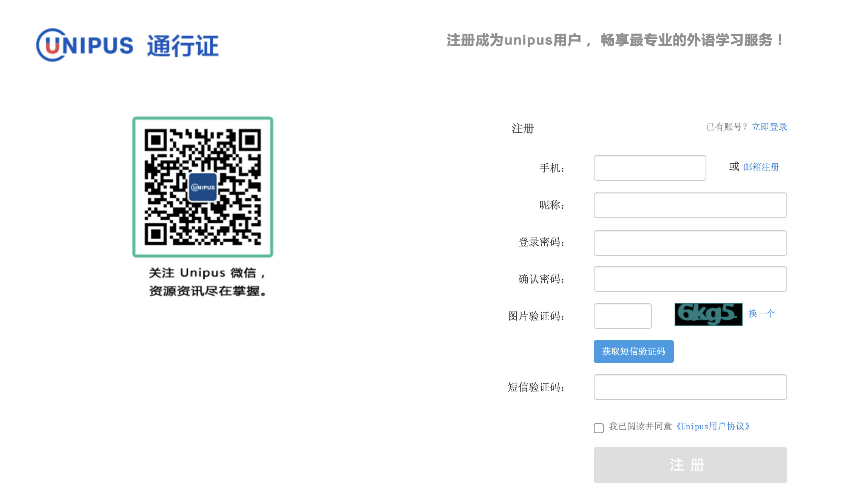This screenshot has width=868, height=499.
Task: Click the 登录密码 password field
Action: tap(690, 242)
